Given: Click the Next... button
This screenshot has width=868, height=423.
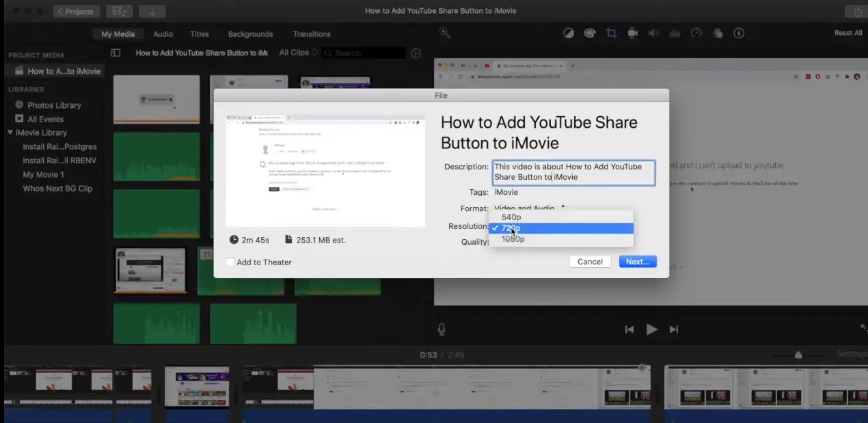Looking at the screenshot, I should click(637, 262).
